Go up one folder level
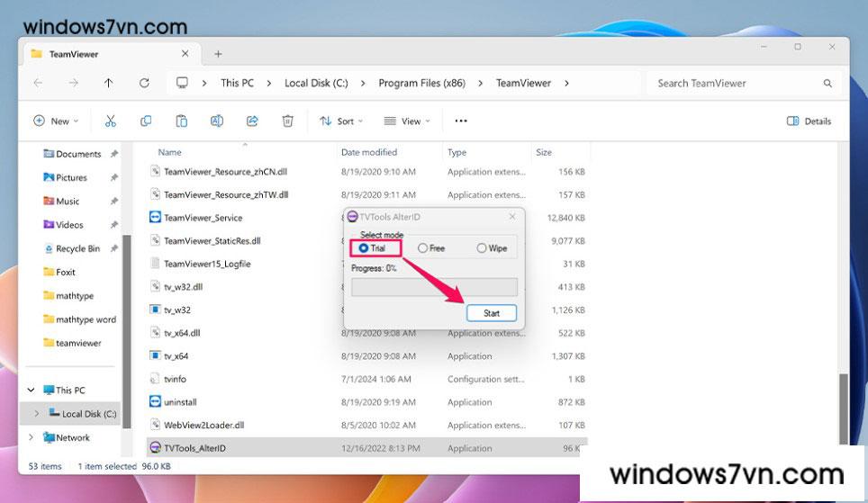The height and width of the screenshot is (503, 868). 108,83
